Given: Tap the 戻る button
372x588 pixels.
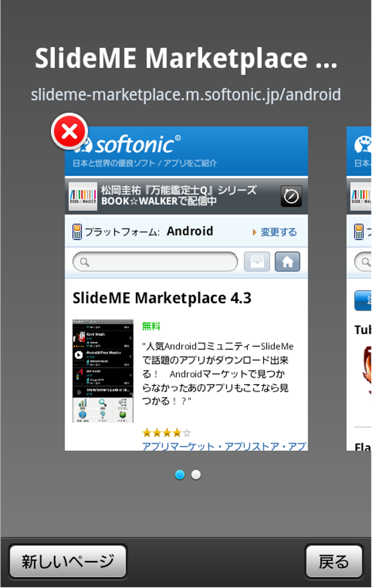Looking at the screenshot, I should [x=334, y=561].
